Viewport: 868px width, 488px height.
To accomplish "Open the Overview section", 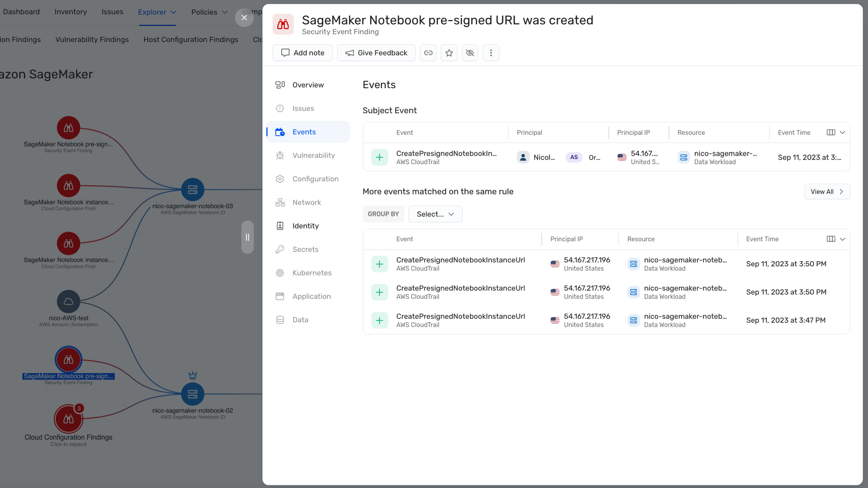I will pyautogui.click(x=308, y=85).
